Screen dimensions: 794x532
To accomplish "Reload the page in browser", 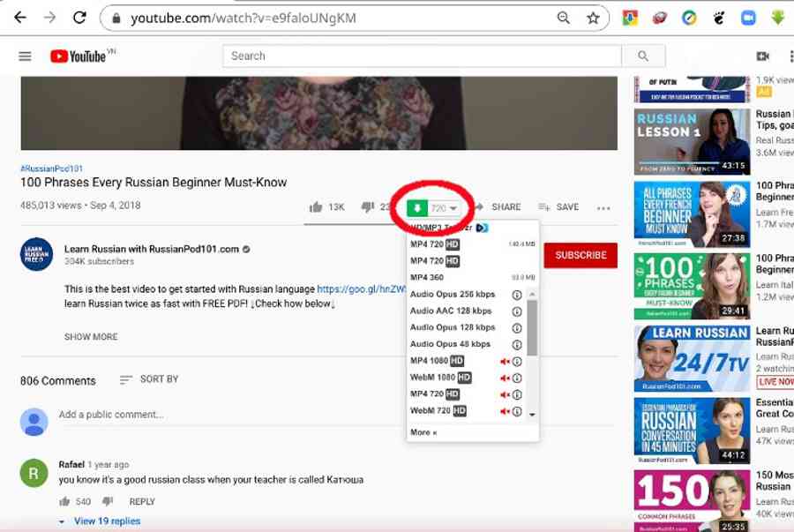I will pyautogui.click(x=79, y=18).
